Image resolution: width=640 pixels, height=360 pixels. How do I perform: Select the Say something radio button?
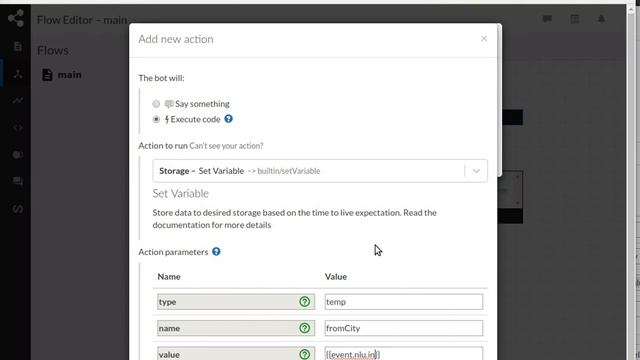156,104
